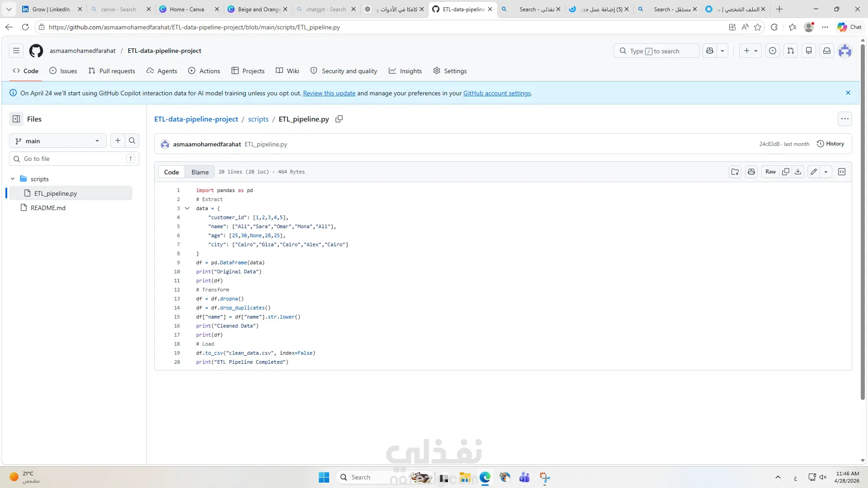Image resolution: width=868 pixels, height=488 pixels.
Task: Focus the Go to file input
Action: point(74,159)
